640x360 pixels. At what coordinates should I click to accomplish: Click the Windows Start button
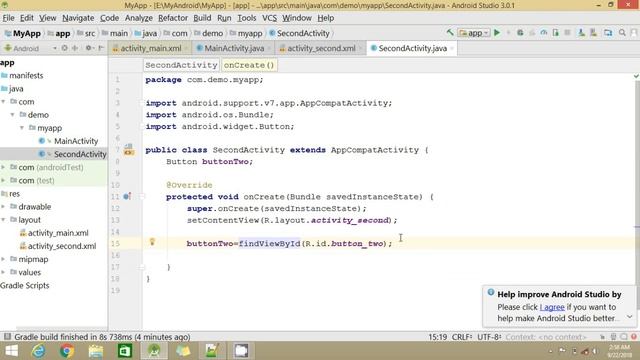11,351
